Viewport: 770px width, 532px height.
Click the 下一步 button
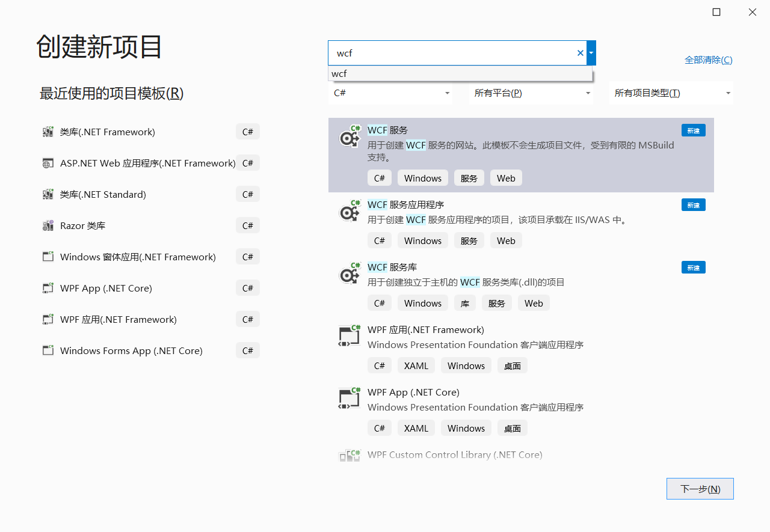(x=700, y=489)
